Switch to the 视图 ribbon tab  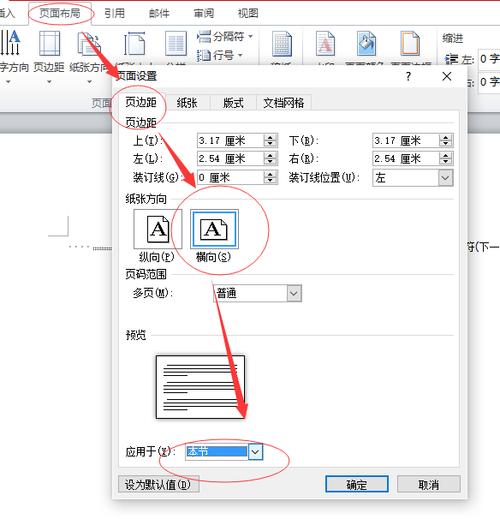coord(248,13)
